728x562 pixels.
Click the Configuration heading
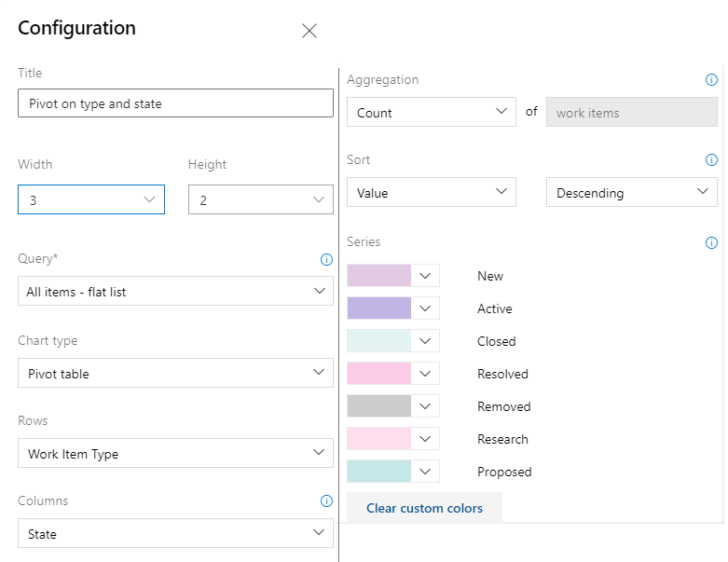click(76, 28)
